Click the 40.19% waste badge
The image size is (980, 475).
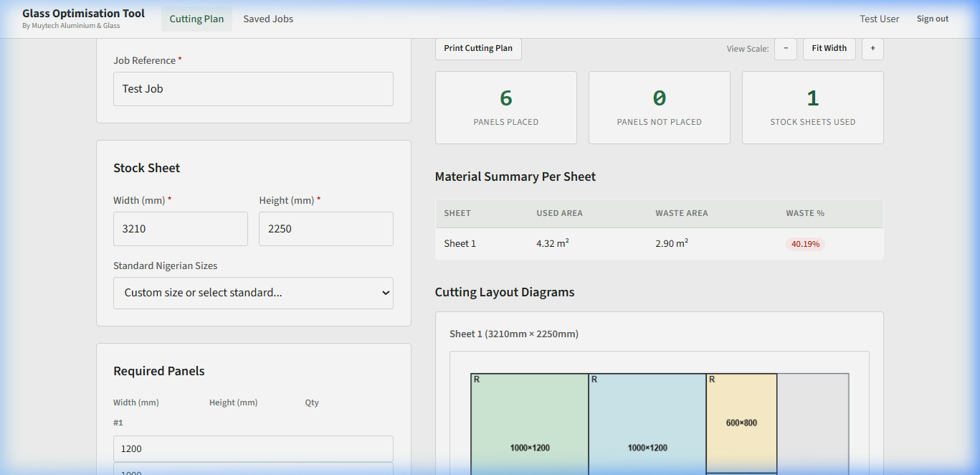805,244
